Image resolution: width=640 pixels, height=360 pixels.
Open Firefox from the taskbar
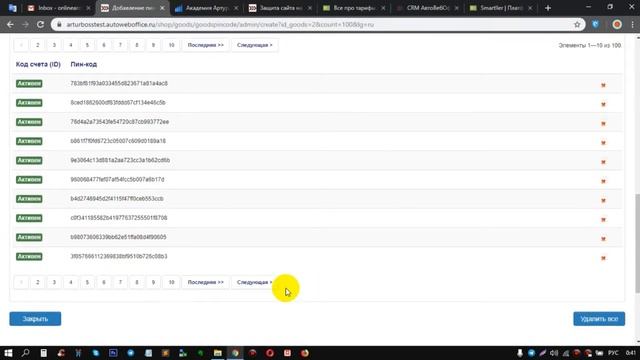point(305,353)
